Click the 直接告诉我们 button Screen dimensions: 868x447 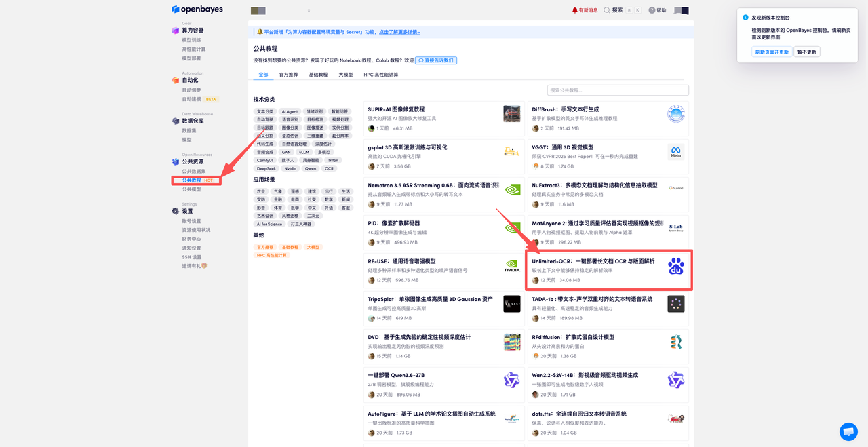(436, 60)
